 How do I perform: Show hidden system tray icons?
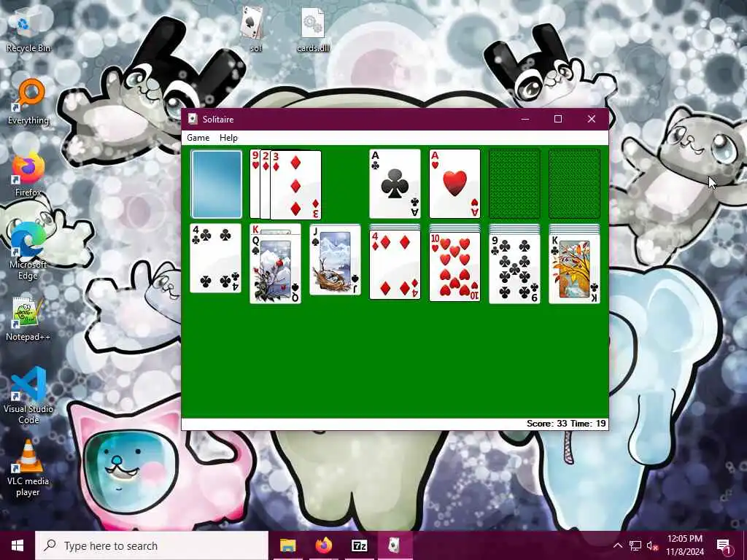[x=617, y=545]
